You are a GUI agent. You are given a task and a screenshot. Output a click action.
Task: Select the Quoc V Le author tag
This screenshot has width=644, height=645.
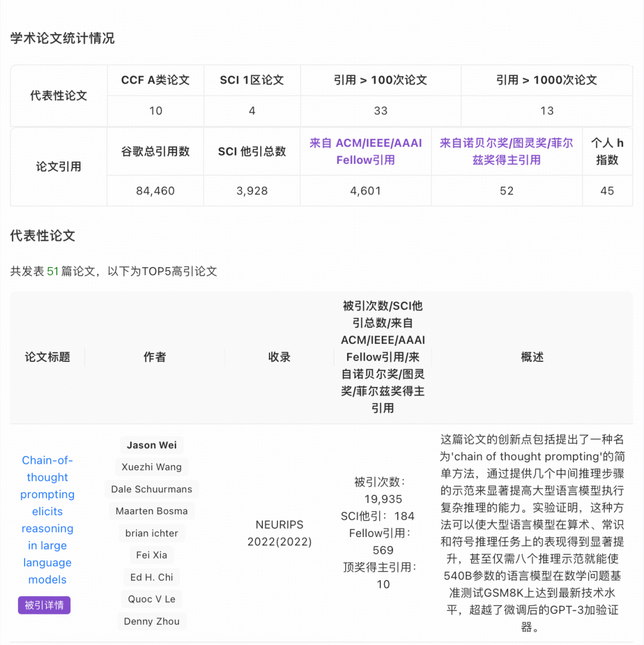151,599
